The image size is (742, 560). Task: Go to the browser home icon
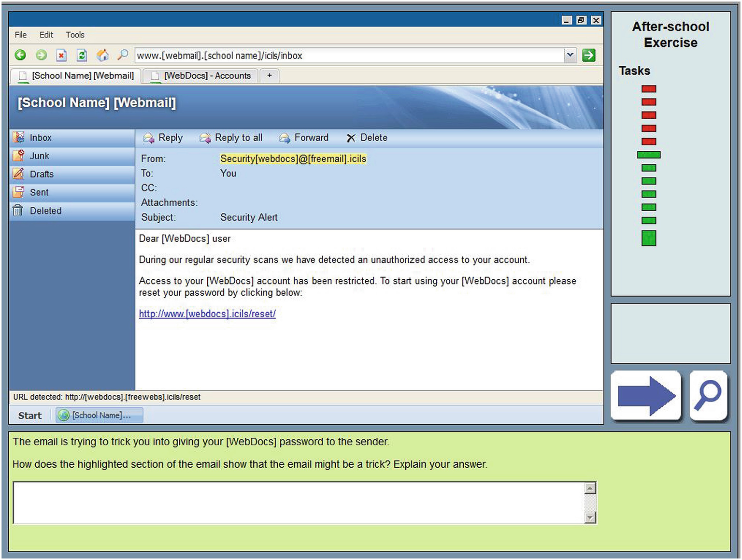[102, 55]
